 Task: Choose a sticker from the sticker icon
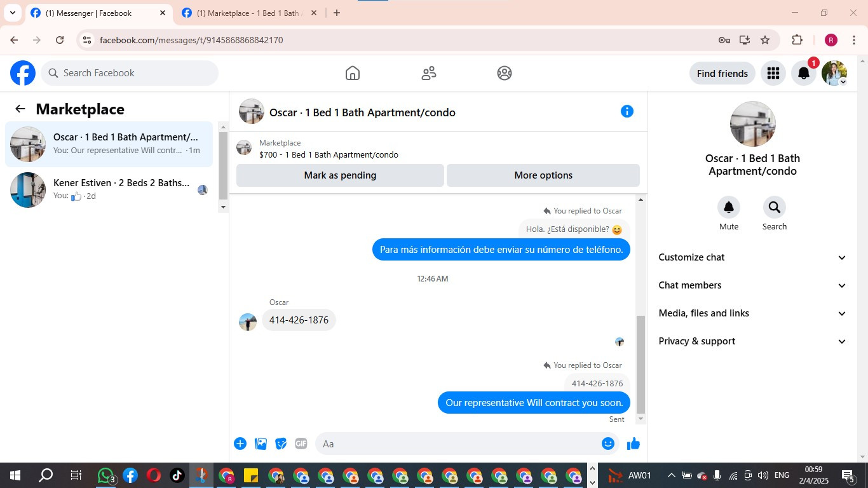click(281, 444)
